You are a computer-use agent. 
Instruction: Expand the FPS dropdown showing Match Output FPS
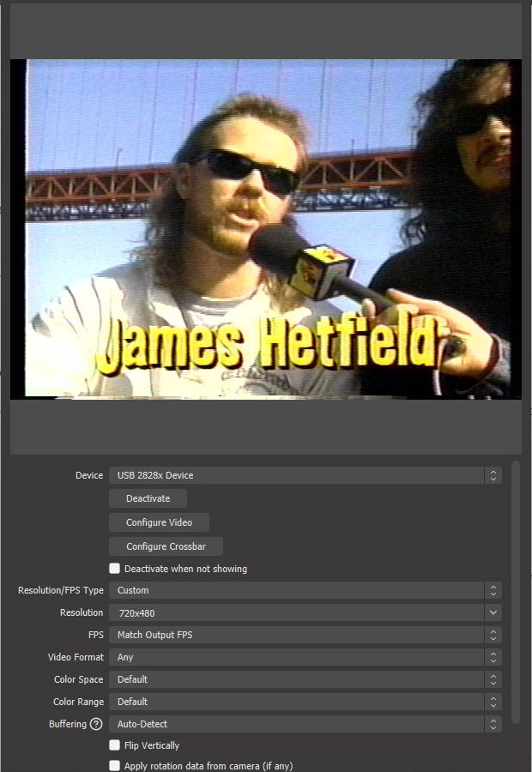click(x=296, y=635)
